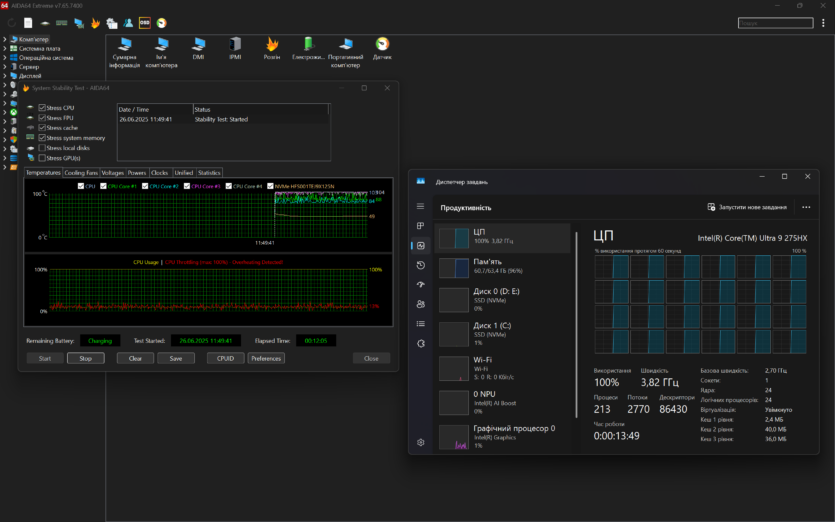Screen dimensions: 835x522
Task: Click the Refresh icon in AIDA64 toolbar
Action: [12, 23]
